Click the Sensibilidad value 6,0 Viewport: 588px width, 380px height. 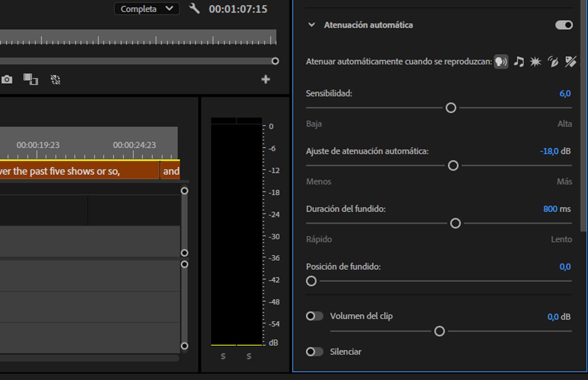click(565, 93)
